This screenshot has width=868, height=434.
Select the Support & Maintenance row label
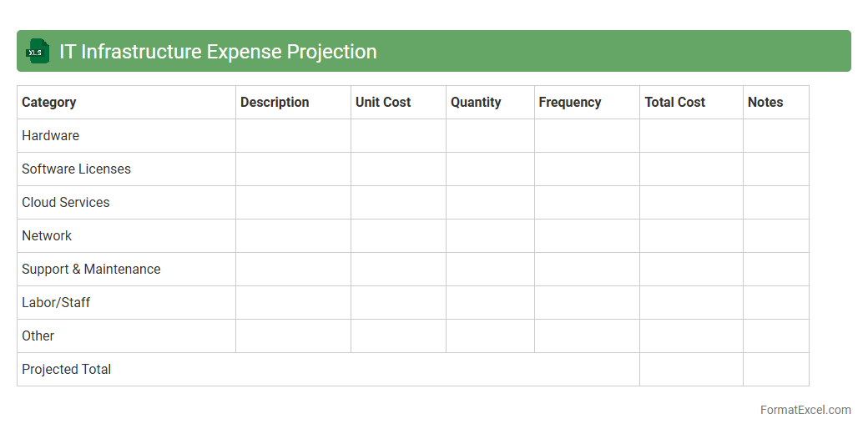pyautogui.click(x=91, y=270)
